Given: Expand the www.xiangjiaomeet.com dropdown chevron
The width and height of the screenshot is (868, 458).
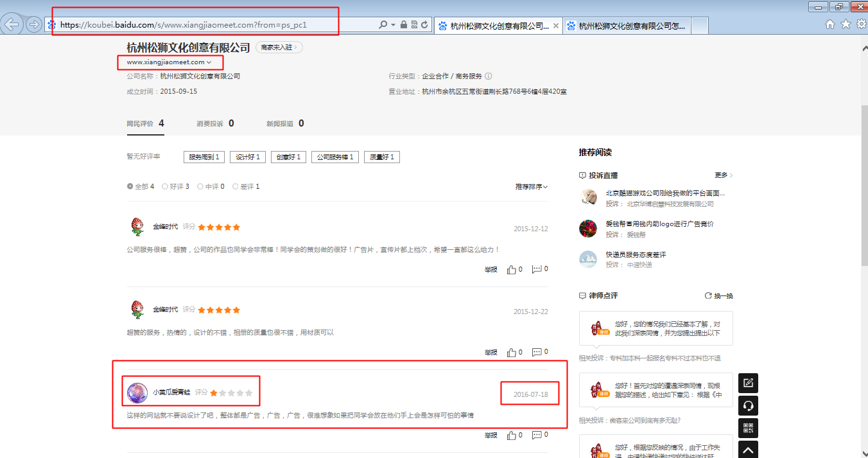Looking at the screenshot, I should [x=209, y=62].
